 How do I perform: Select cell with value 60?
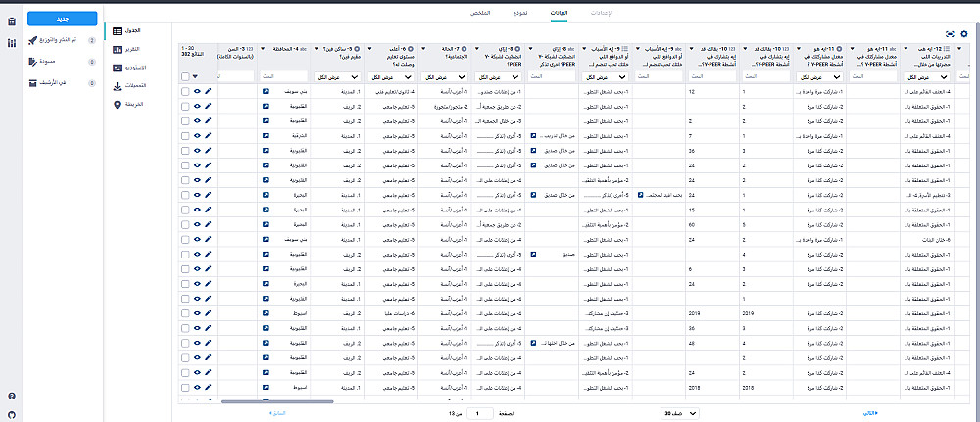[x=711, y=224]
